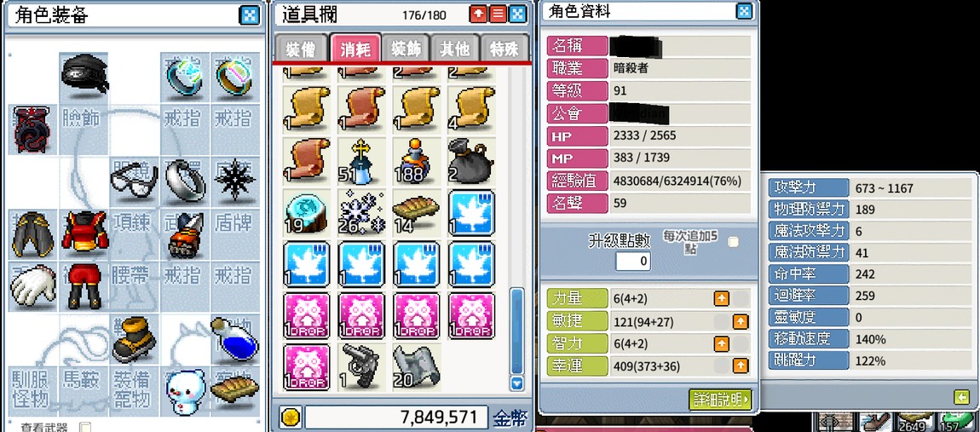
Task: Select the white snowman pet icon
Action: click(x=186, y=392)
